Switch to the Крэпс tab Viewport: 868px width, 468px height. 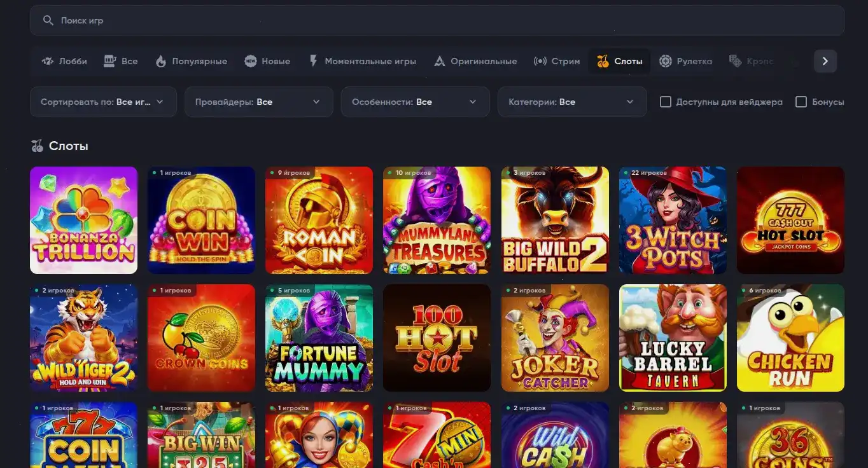click(751, 60)
